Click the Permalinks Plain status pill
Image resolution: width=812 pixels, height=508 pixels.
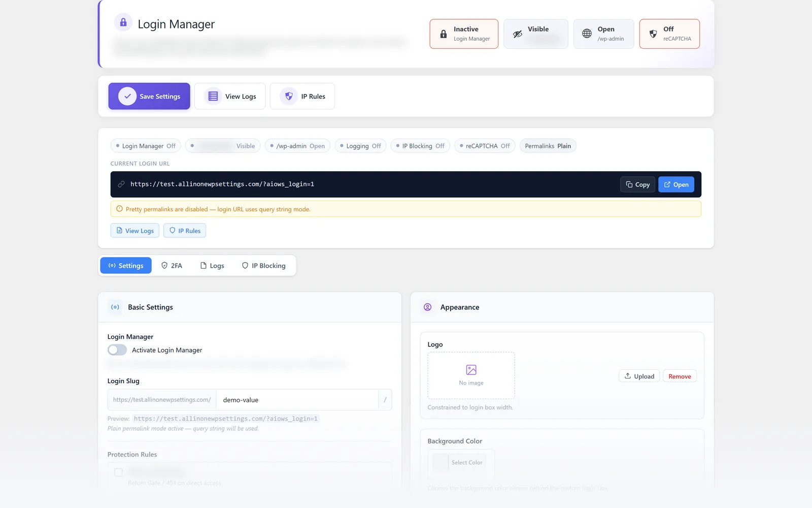548,146
